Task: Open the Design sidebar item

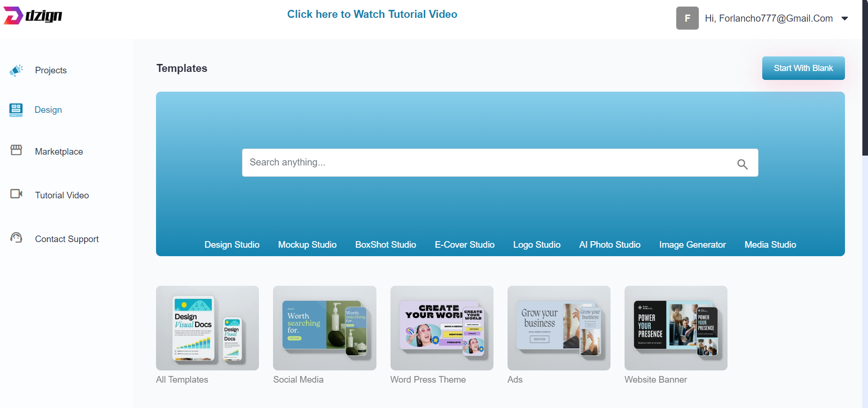Action: coord(48,110)
